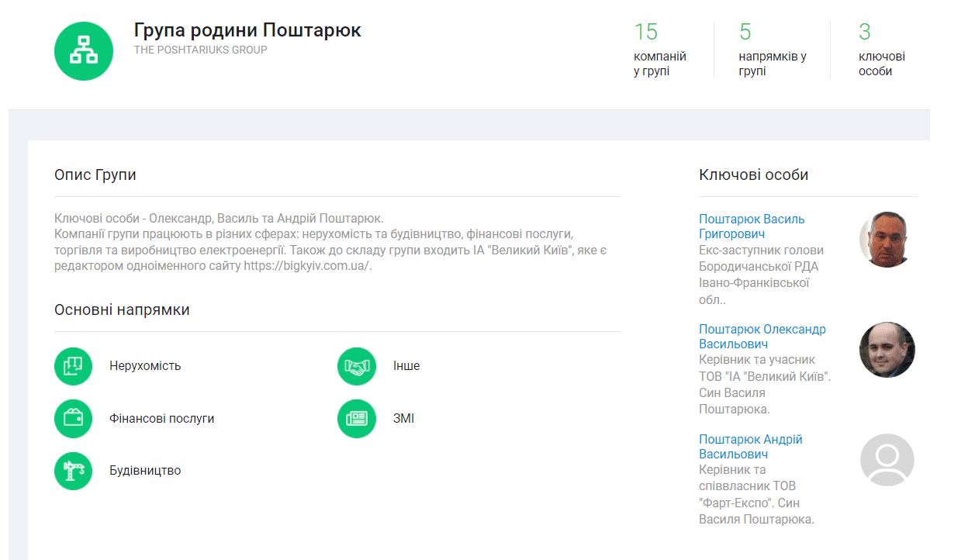Click the gray placeholder avatar for Андрій
968x560 pixels.
click(887, 461)
